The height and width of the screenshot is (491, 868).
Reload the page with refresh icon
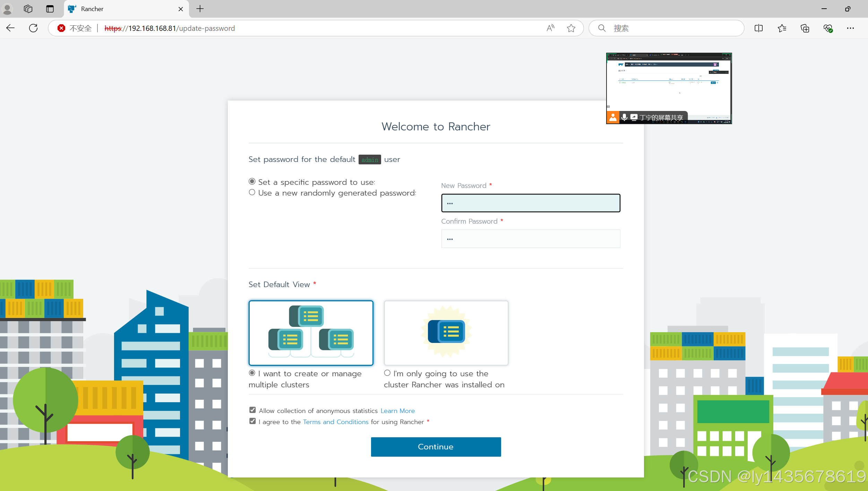[x=33, y=28]
